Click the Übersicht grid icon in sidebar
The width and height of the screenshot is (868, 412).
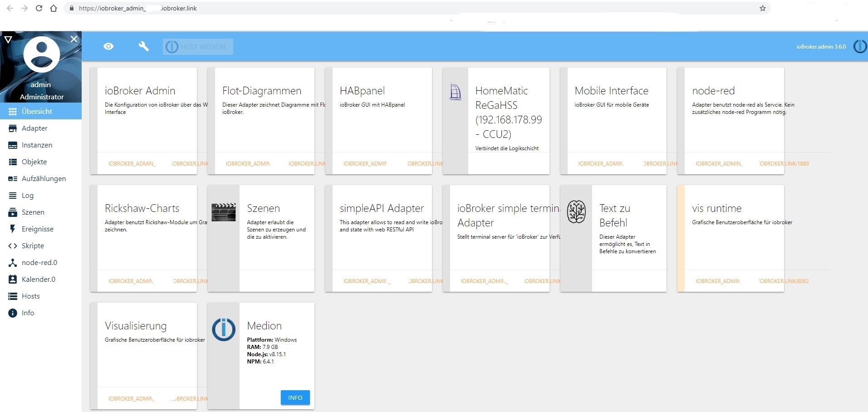pyautogui.click(x=13, y=111)
